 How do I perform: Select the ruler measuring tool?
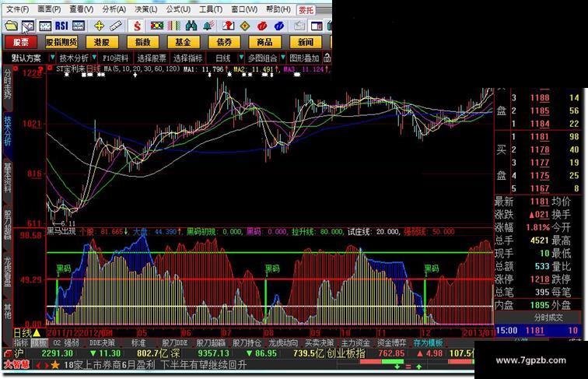coord(116,26)
